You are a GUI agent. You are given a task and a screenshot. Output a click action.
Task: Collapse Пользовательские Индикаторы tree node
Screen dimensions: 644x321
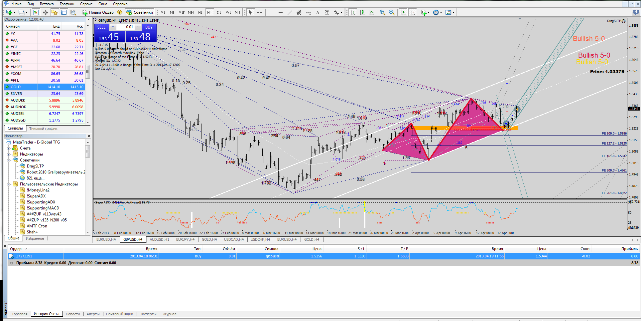click(x=8, y=184)
